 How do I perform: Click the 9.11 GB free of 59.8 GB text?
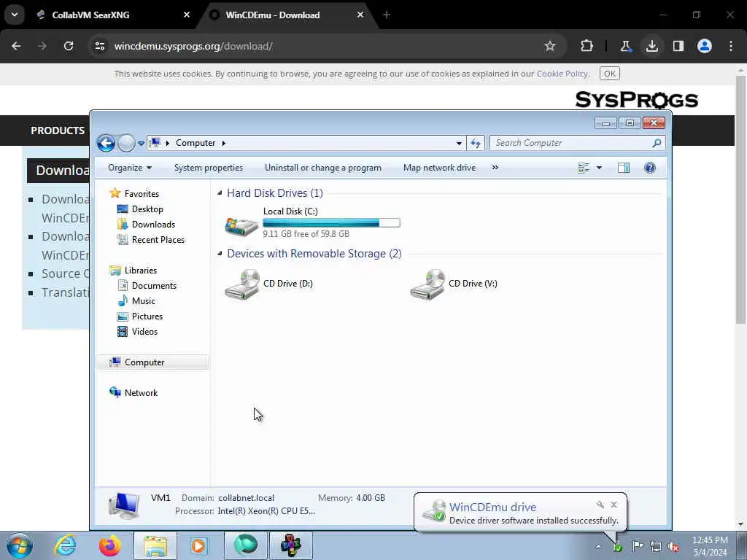[306, 234]
